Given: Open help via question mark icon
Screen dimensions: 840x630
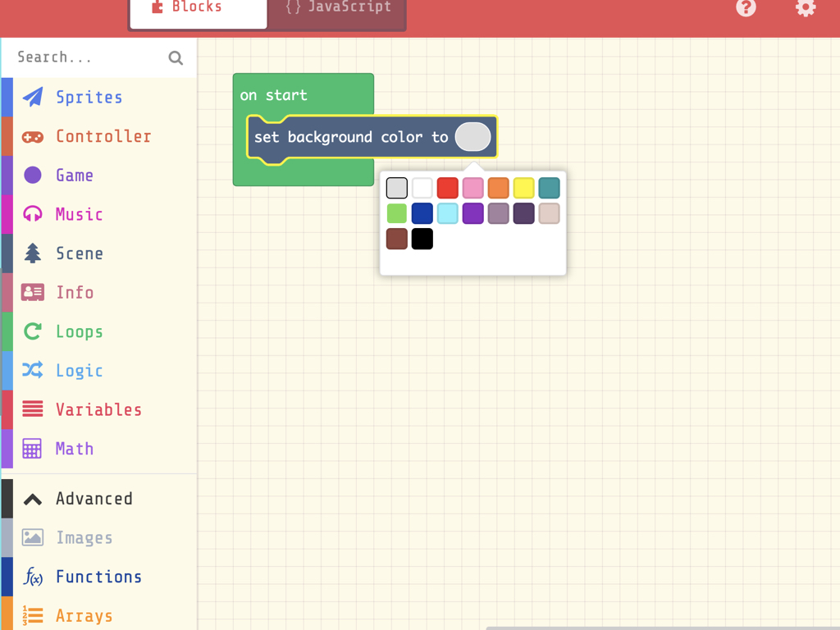Looking at the screenshot, I should tap(746, 7).
